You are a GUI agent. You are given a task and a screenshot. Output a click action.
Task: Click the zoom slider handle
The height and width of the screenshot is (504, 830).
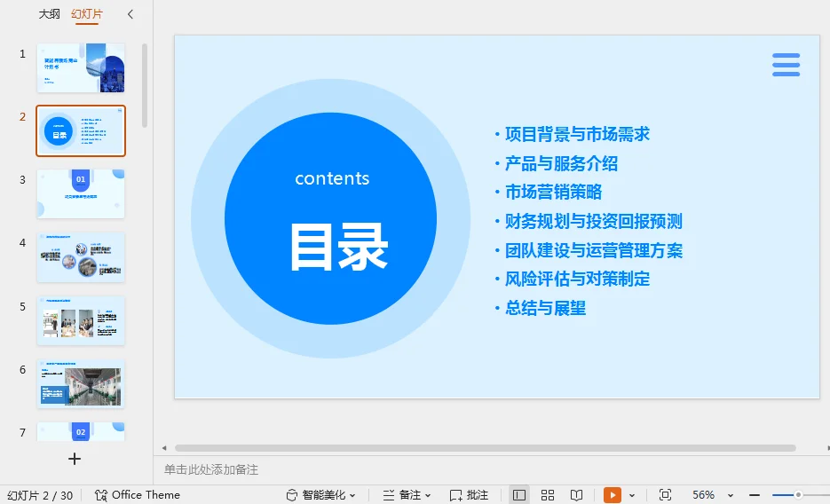pos(798,495)
